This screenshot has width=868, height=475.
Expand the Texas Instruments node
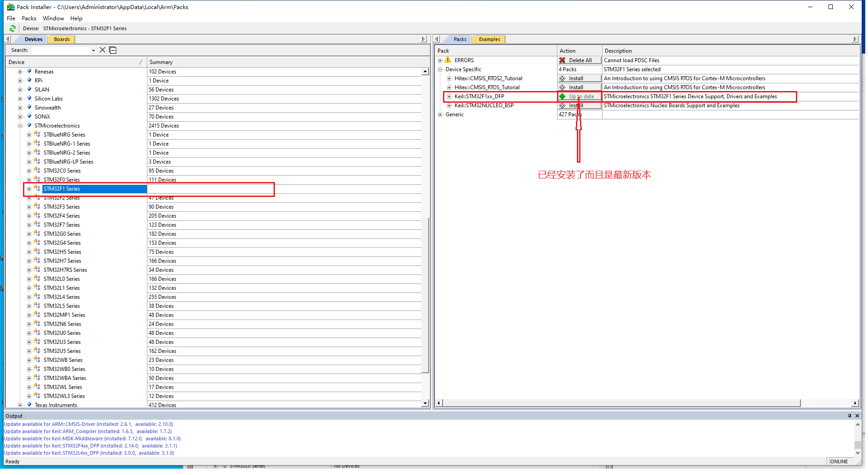click(x=20, y=405)
